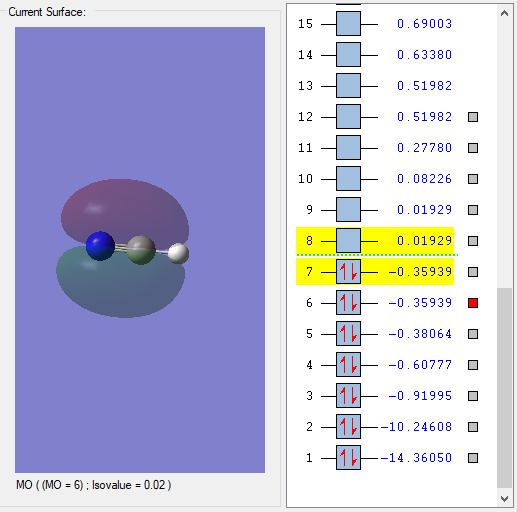Screen dimensions: 517x512
Task: Click the scroll up arrow of the orbital list
Action: click(504, 13)
